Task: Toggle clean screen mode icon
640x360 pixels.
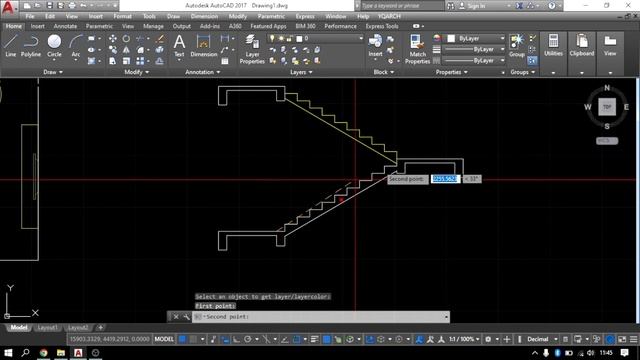Action: (x=622, y=339)
